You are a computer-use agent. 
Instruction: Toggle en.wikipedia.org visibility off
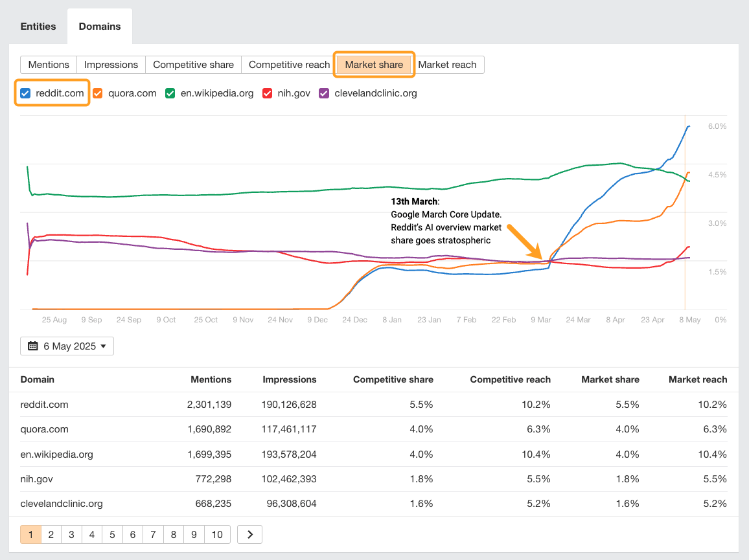point(170,93)
